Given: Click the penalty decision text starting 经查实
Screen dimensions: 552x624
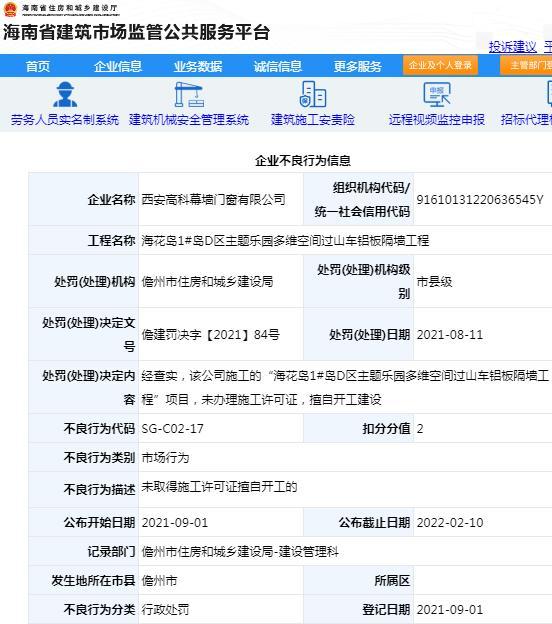Looking at the screenshot, I should point(345,387).
